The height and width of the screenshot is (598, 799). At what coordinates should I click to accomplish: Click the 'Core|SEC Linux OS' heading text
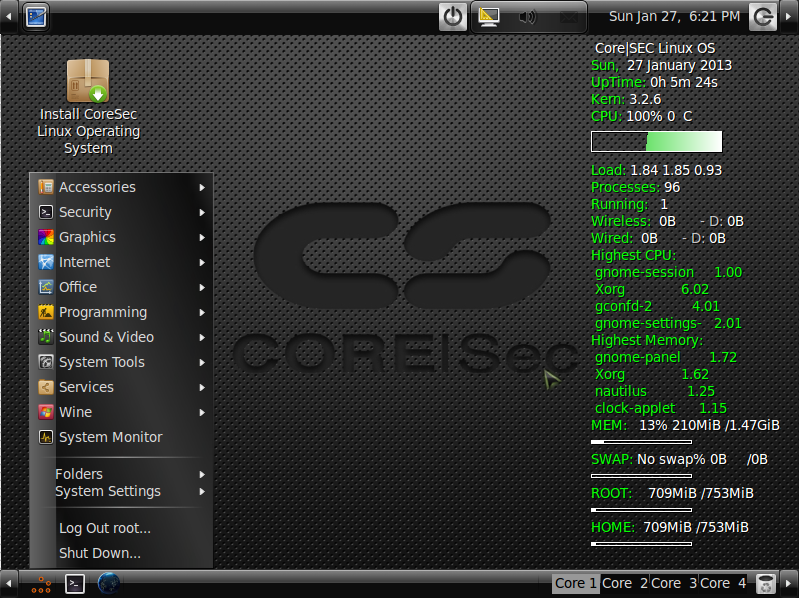pyautogui.click(x=655, y=48)
